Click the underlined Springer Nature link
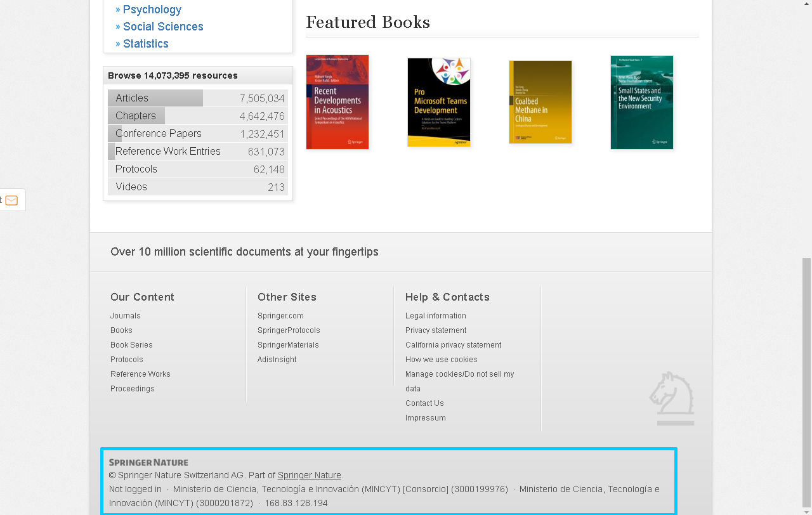Image resolution: width=812 pixels, height=515 pixels. coord(310,475)
